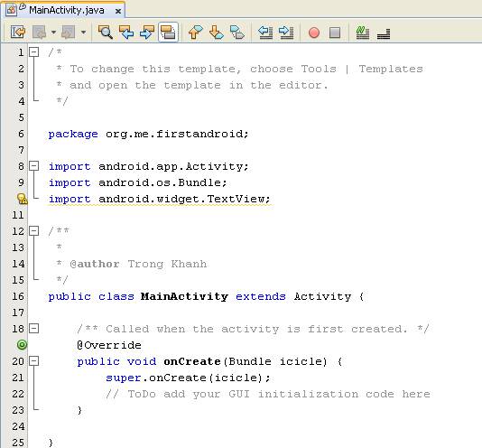Click the warning lightbulb hint on TextView import
The image size is (482, 448).
(x=23, y=199)
